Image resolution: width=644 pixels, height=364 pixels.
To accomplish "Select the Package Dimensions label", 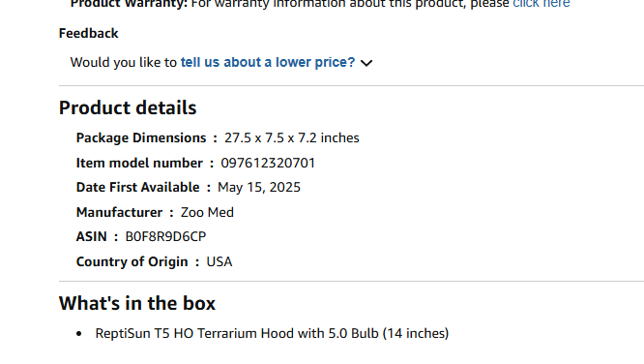I will click(x=141, y=137).
